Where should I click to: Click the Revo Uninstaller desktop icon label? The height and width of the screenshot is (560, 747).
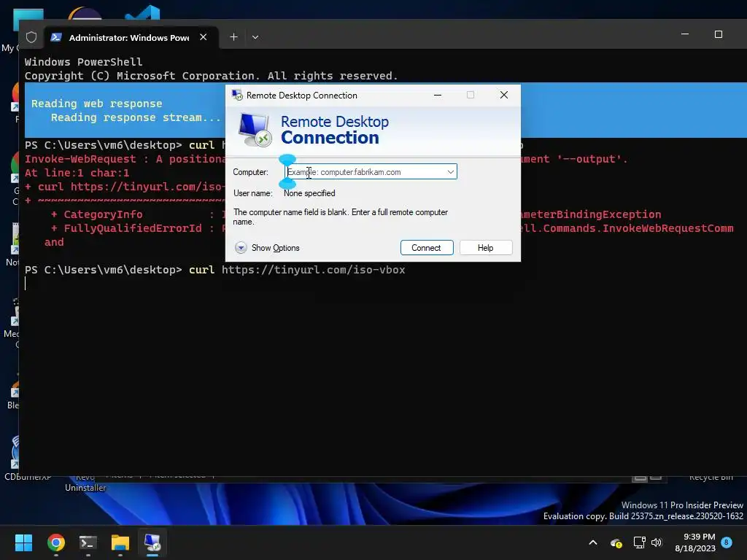tap(85, 483)
